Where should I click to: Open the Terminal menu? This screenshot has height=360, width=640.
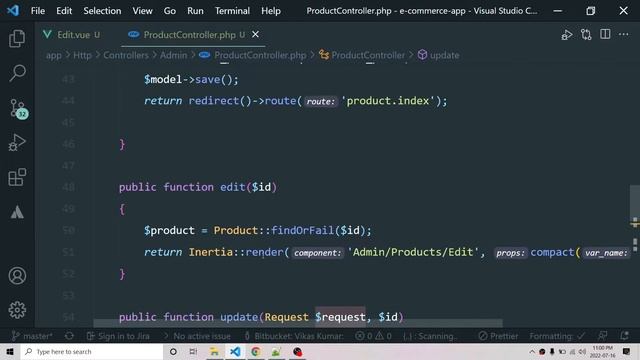coord(232,11)
